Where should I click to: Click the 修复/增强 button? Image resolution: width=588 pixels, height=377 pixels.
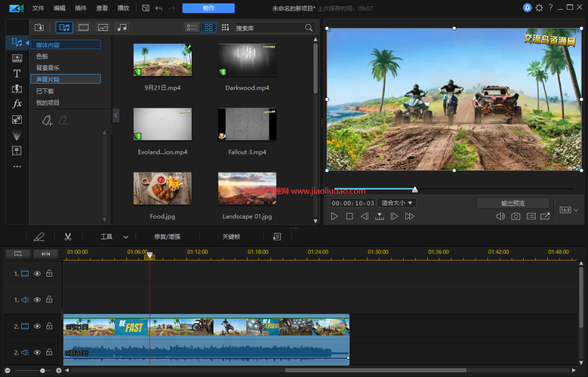coord(167,236)
